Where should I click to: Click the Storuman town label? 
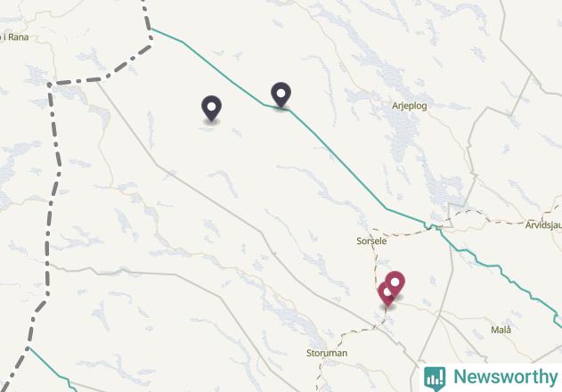click(327, 354)
